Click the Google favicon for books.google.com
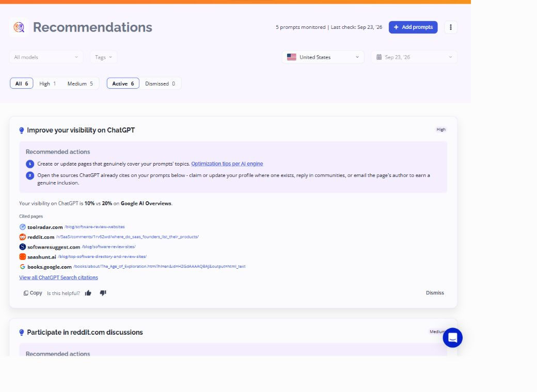Image resolution: width=537 pixels, height=392 pixels. [x=23, y=267]
